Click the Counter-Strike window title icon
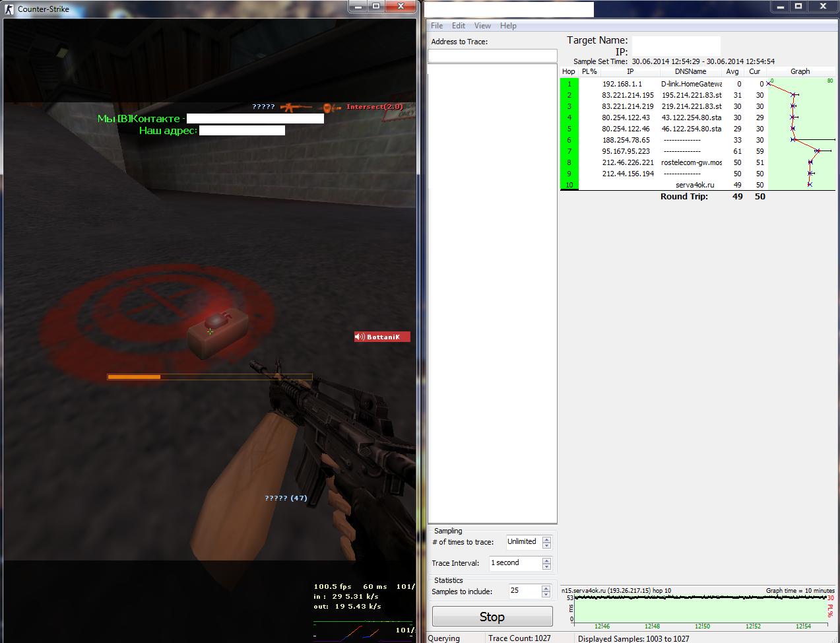 pyautogui.click(x=9, y=9)
